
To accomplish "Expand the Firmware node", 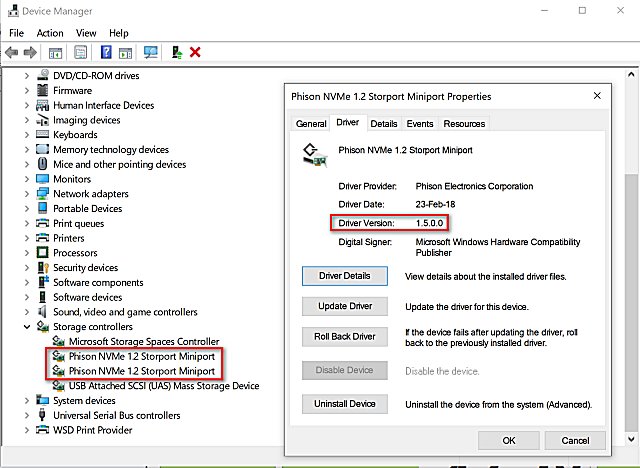I will (x=27, y=90).
